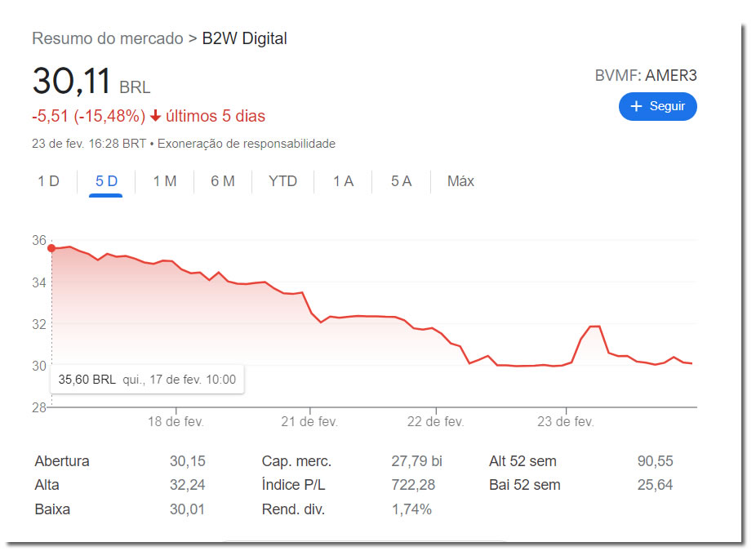Select the 5 D time range tab
756x560 pixels.
106,181
